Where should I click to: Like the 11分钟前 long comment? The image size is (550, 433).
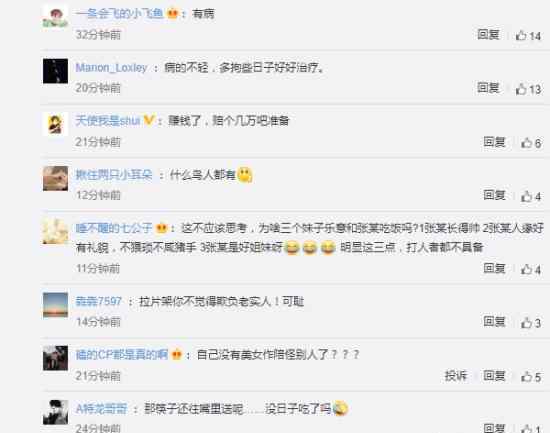coord(531,269)
